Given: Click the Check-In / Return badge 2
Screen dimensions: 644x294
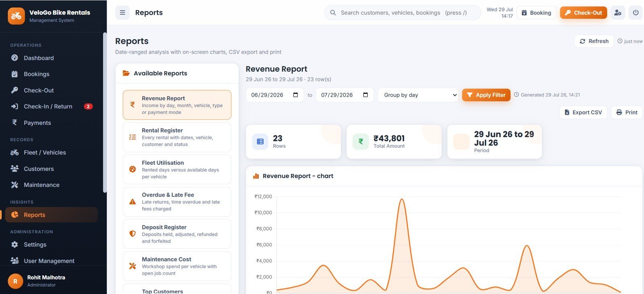Looking at the screenshot, I should 88,106.
